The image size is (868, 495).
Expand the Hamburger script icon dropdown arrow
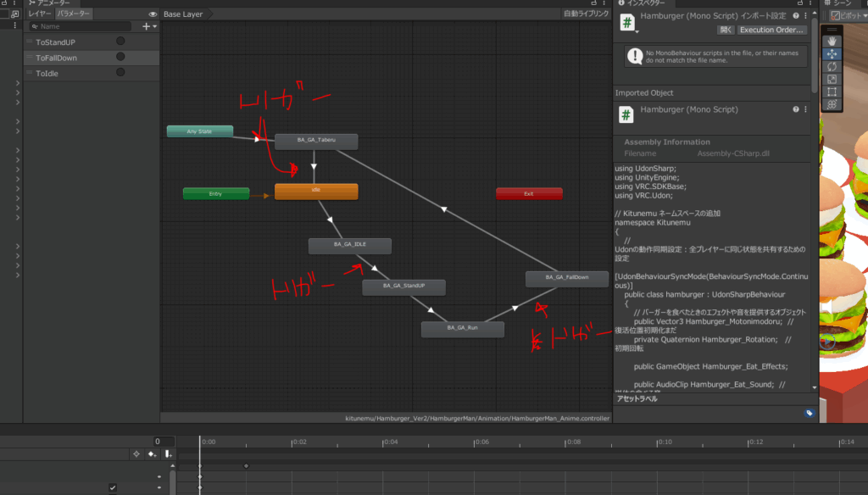(636, 32)
